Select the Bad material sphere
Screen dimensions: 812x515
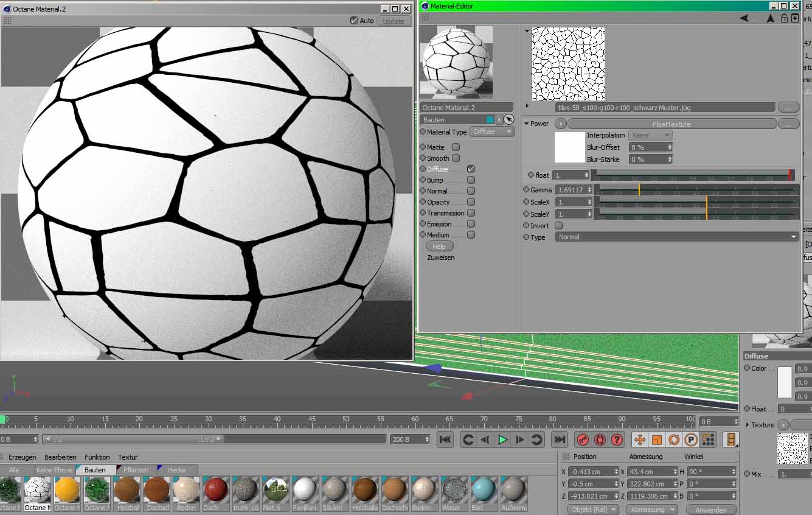point(484,489)
